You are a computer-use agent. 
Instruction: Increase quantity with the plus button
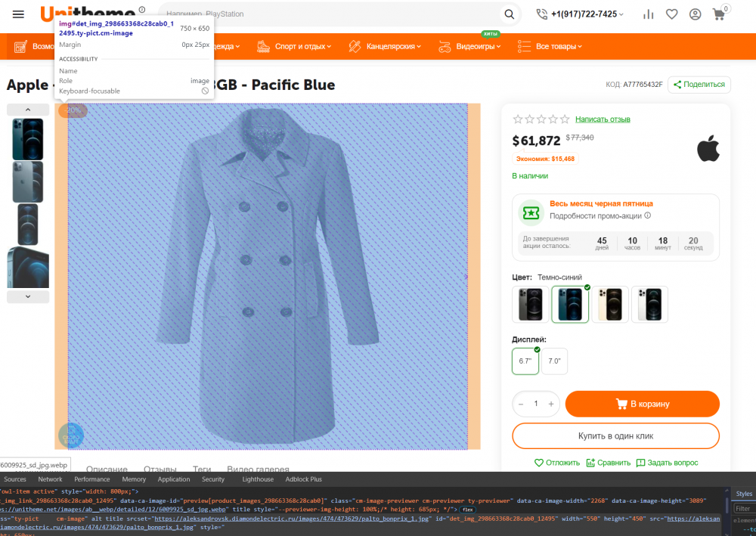tap(551, 404)
